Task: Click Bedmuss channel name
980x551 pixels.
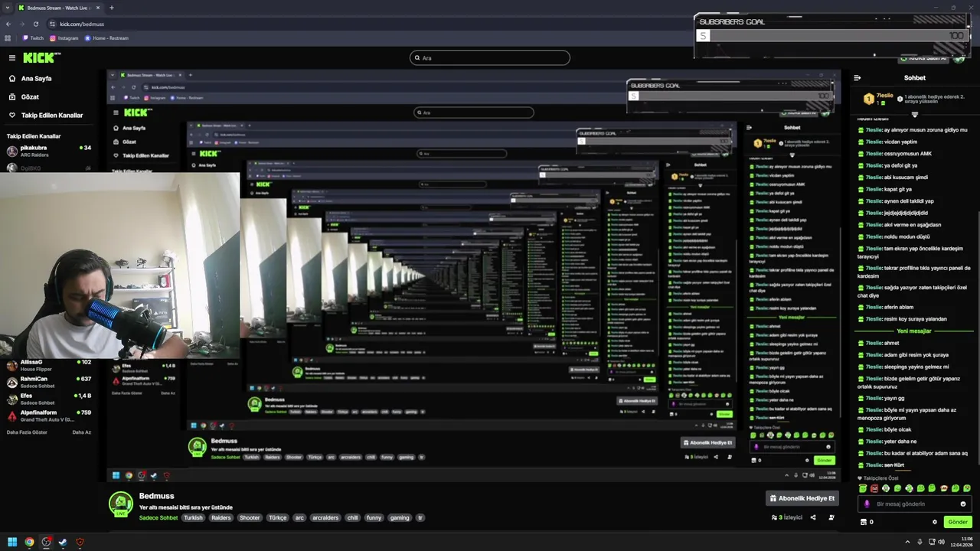Action: (156, 496)
